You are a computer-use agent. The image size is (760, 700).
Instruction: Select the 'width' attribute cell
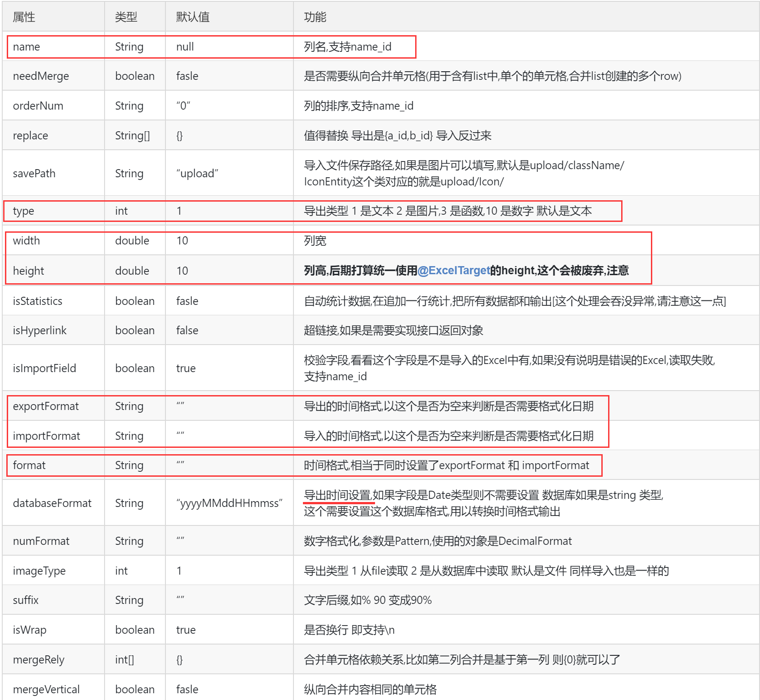point(53,240)
